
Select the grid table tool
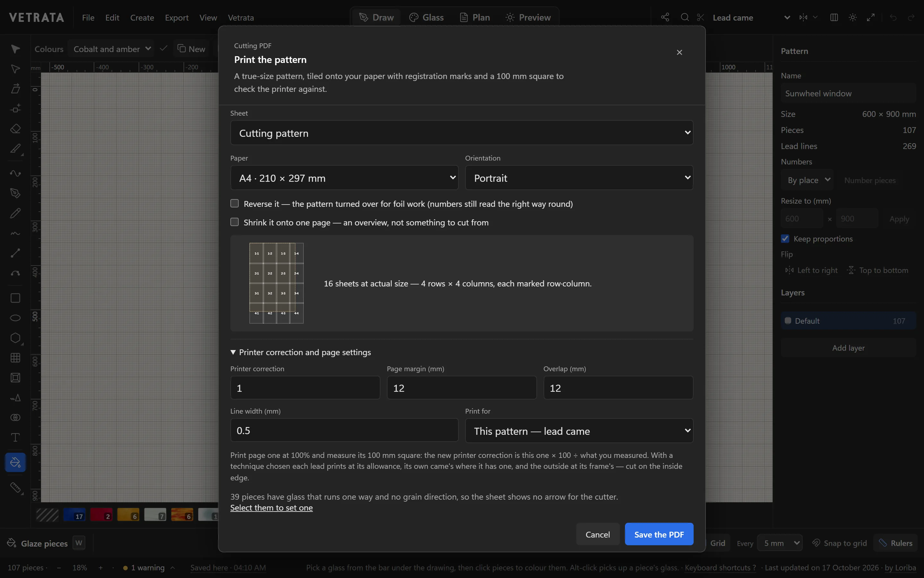point(15,358)
